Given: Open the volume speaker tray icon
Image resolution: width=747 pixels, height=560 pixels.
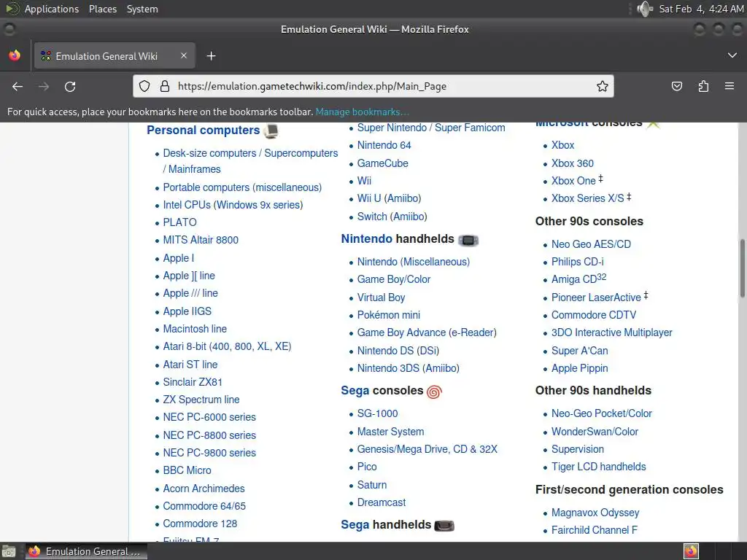Looking at the screenshot, I should [x=645, y=9].
